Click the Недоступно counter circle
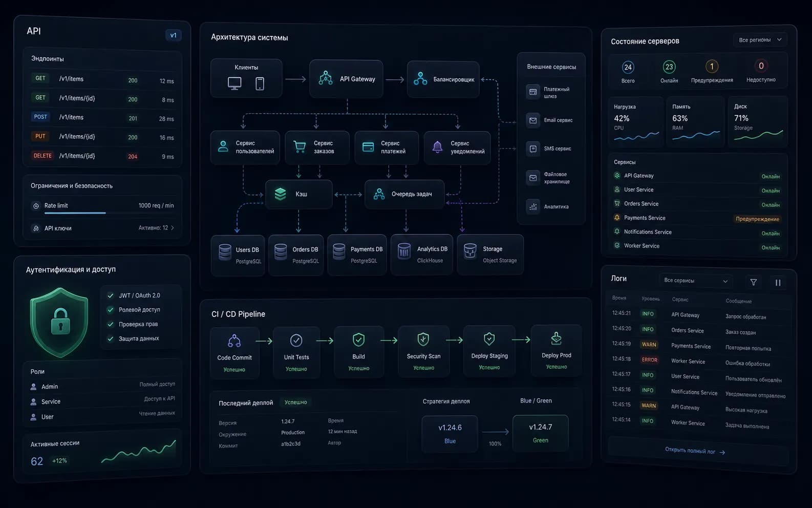 [x=761, y=66]
